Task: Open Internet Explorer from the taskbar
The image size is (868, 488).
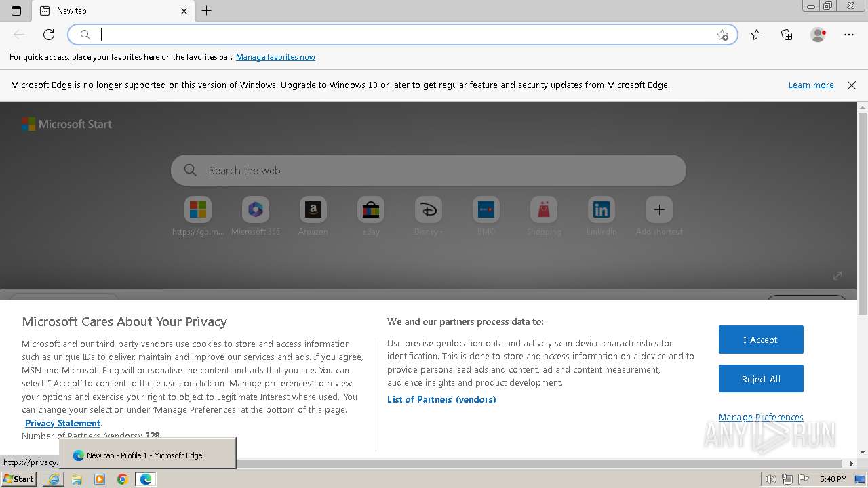Action: (54, 479)
